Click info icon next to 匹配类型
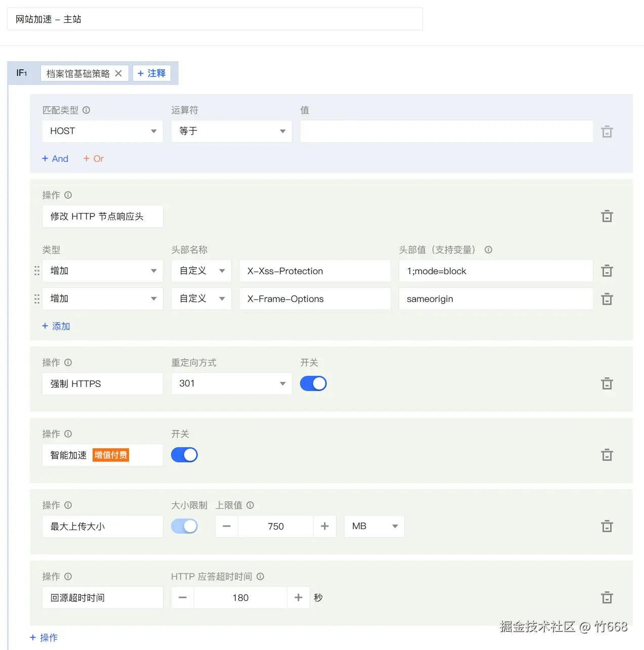 coord(87,110)
